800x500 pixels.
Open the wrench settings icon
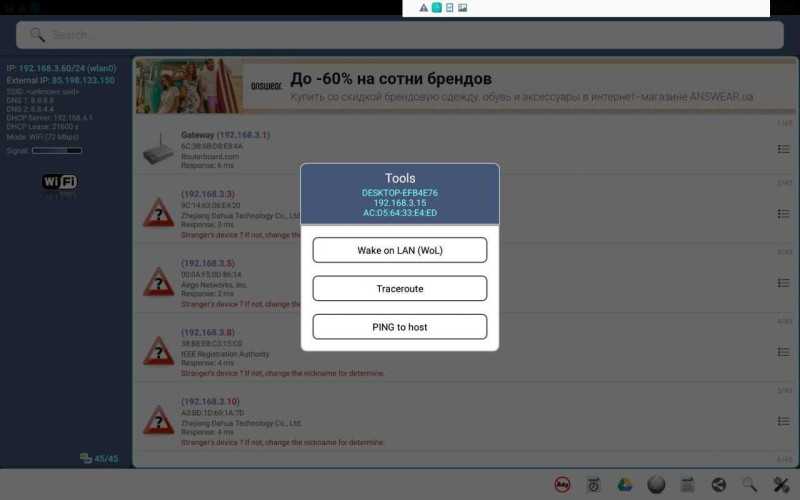coord(781,484)
